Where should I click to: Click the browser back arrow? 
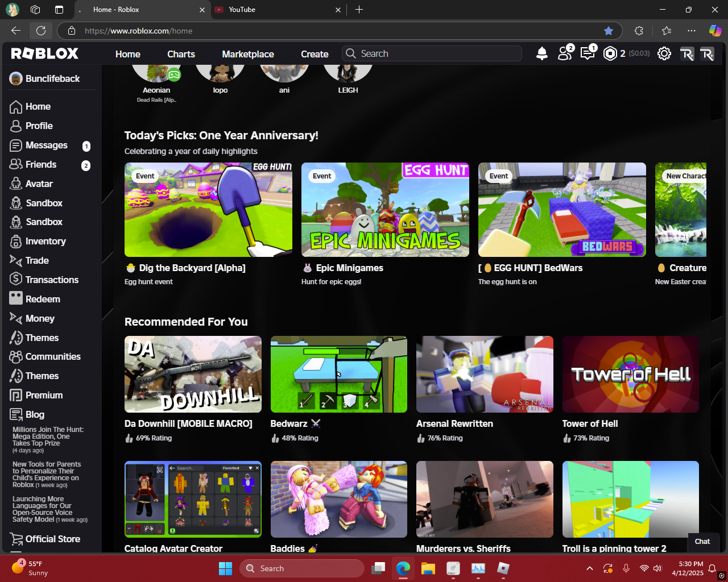point(16,31)
